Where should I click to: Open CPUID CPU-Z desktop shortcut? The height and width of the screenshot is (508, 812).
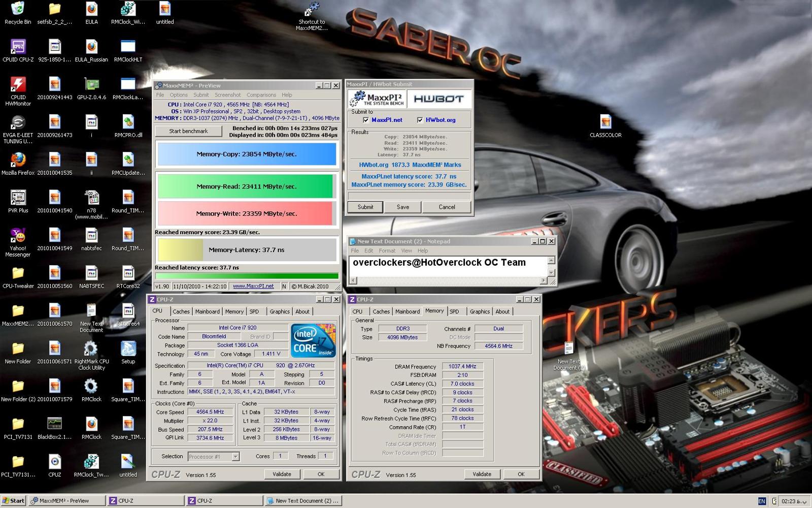[x=18, y=50]
